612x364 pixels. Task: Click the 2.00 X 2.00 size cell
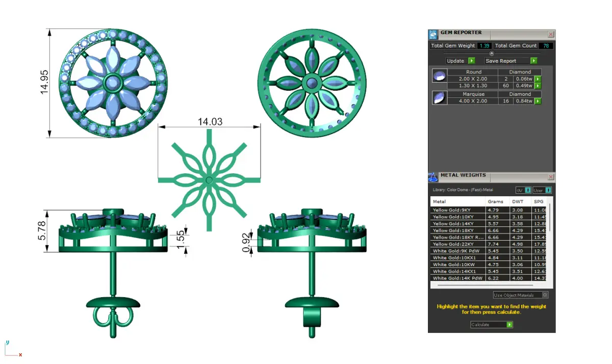click(x=473, y=79)
